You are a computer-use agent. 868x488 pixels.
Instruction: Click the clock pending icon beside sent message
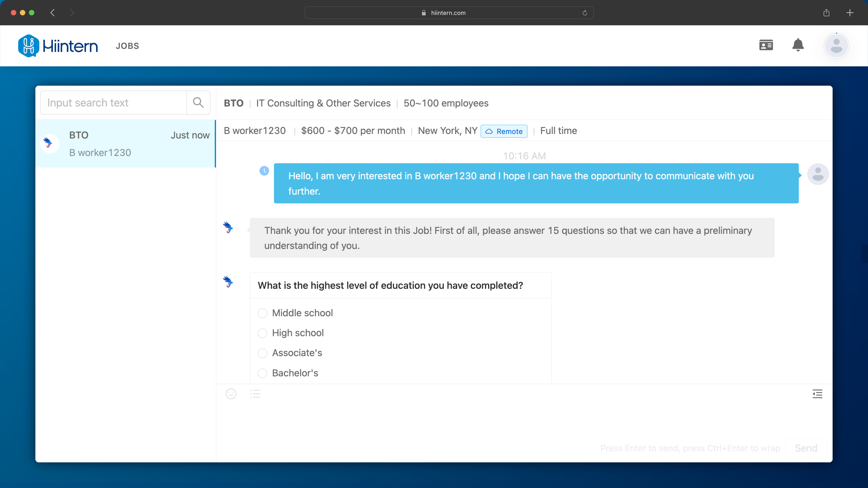(264, 171)
